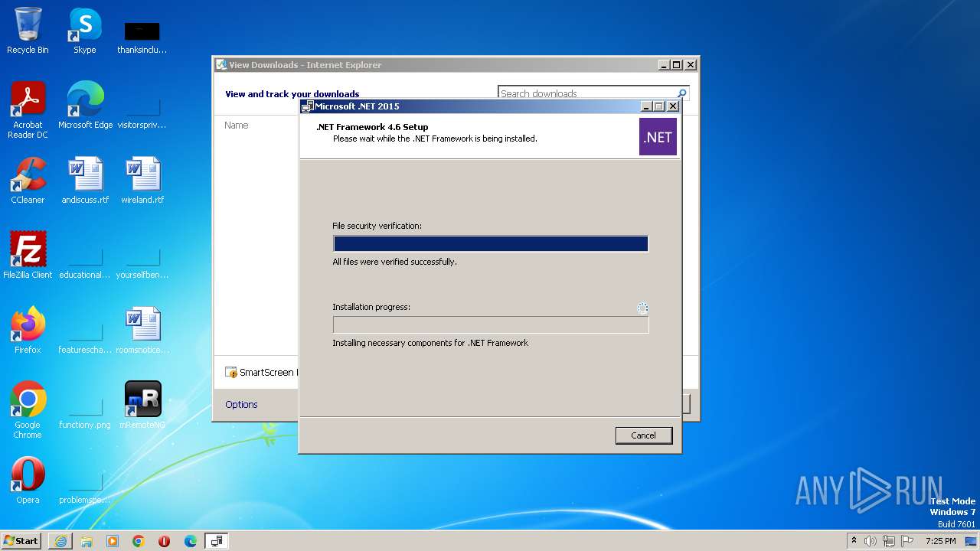The width and height of the screenshot is (980, 551).
Task: Open the educational... desktop file
Action: 85,262
